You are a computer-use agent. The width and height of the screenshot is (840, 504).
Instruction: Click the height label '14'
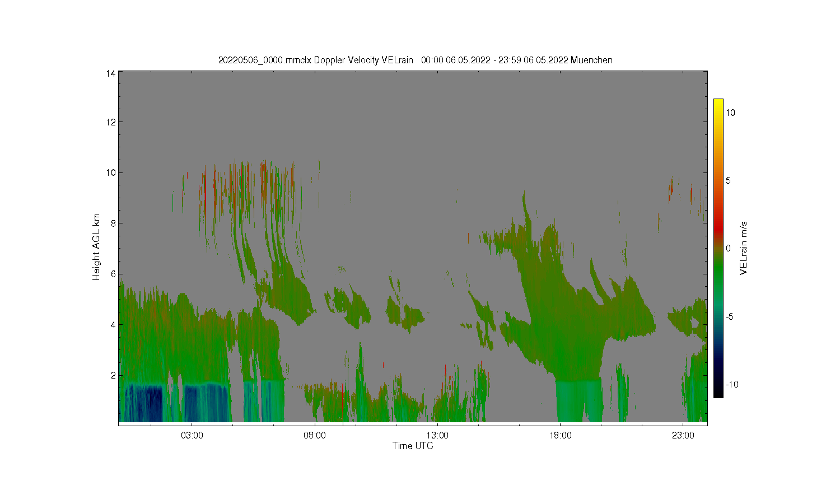111,73
